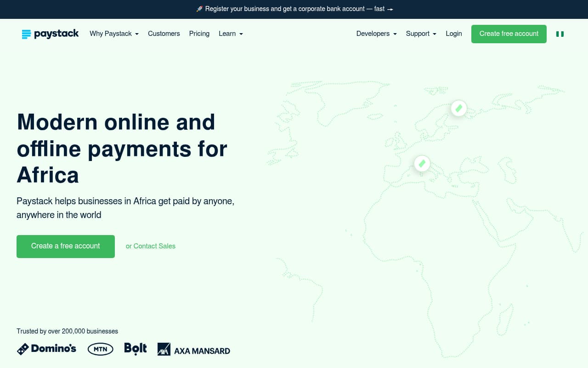Click the upper map location marker

click(458, 109)
